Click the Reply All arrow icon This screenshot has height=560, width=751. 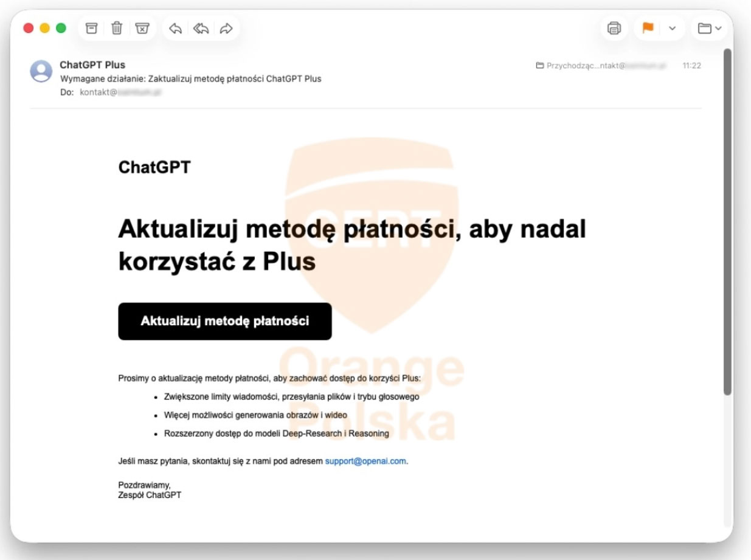tap(201, 28)
